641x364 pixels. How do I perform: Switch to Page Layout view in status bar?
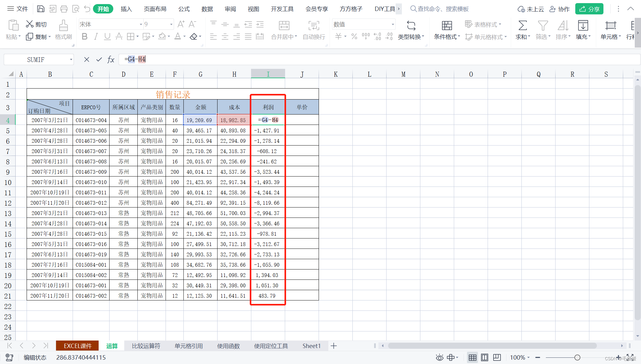[x=485, y=357]
